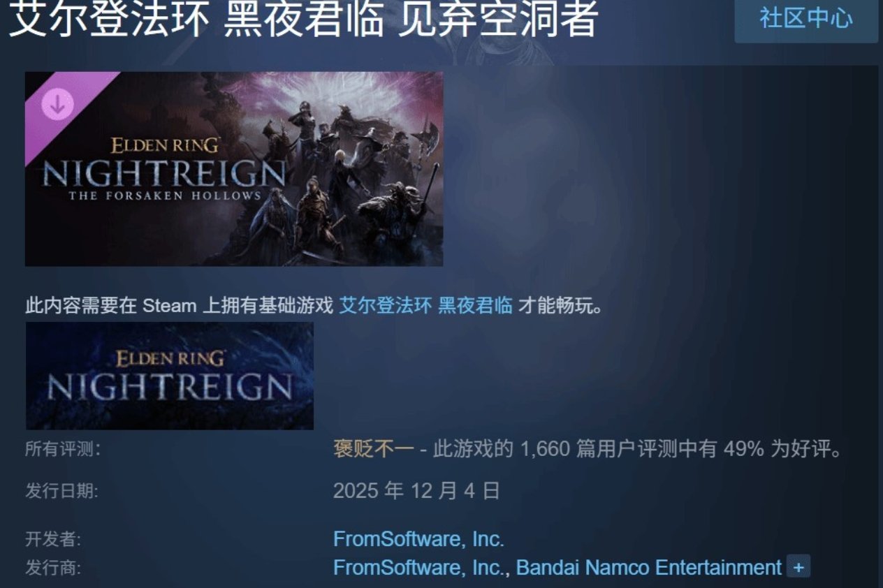Click the base game Nightreign blue thumbnail
This screenshot has width=883, height=588.
[170, 376]
